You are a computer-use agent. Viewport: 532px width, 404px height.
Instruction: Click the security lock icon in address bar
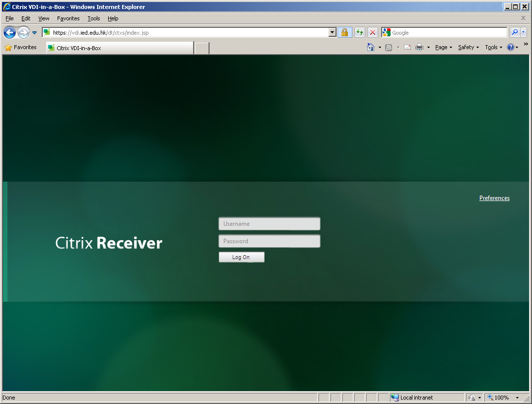click(x=344, y=33)
